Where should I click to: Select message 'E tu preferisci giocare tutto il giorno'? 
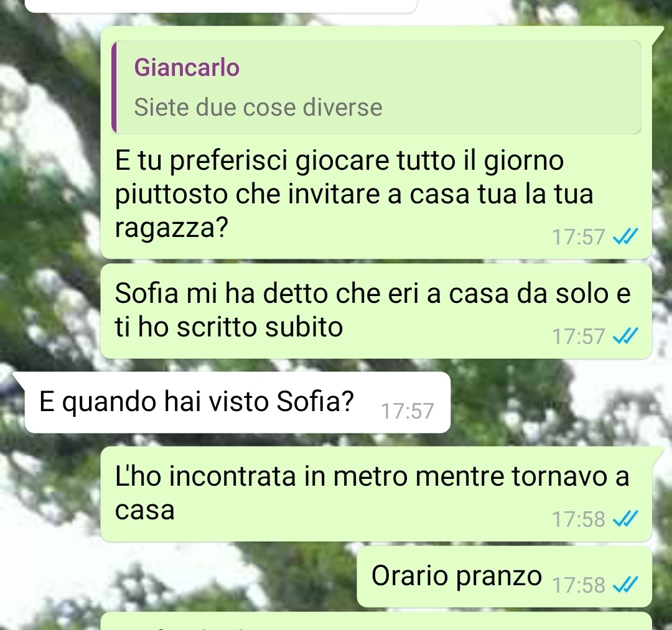pos(376,142)
